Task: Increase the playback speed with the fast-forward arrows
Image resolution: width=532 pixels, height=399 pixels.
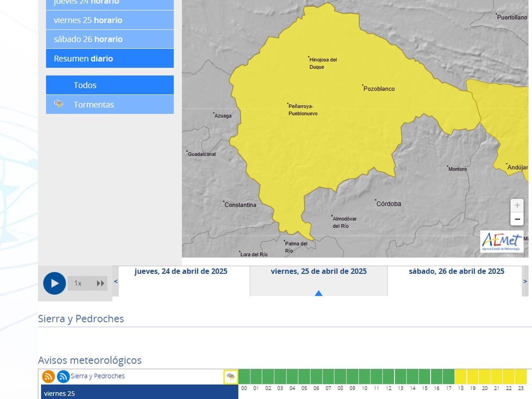Action: click(x=101, y=283)
